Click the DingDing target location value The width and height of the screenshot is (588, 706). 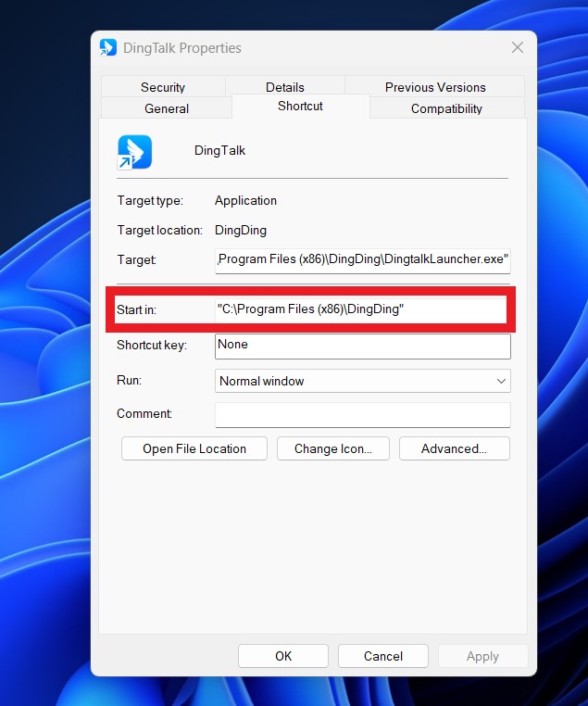241,230
